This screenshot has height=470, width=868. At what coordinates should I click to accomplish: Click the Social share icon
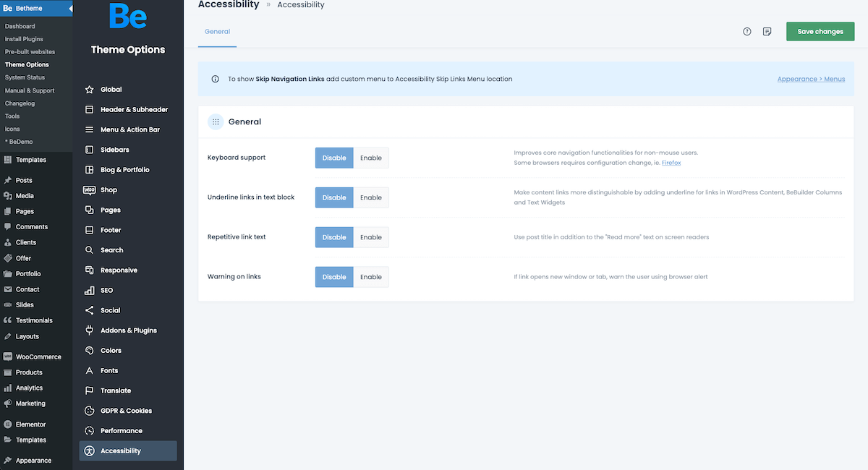coord(90,310)
